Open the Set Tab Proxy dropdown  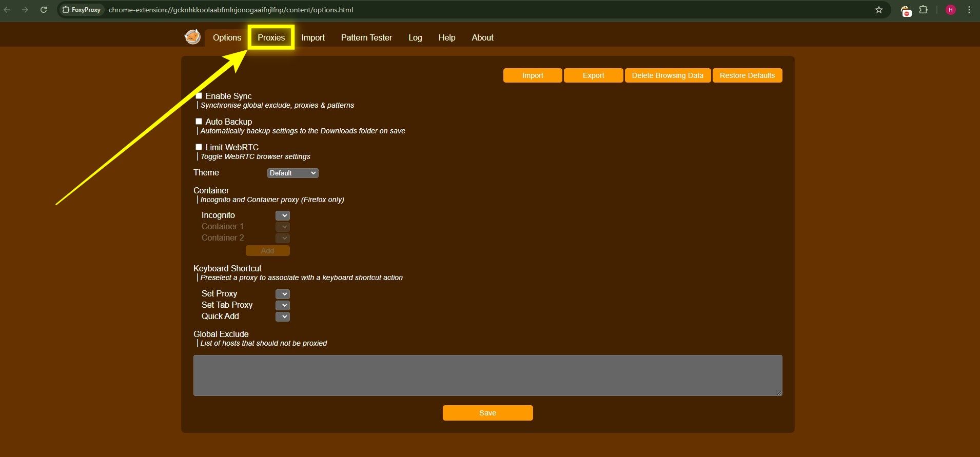pyautogui.click(x=283, y=305)
